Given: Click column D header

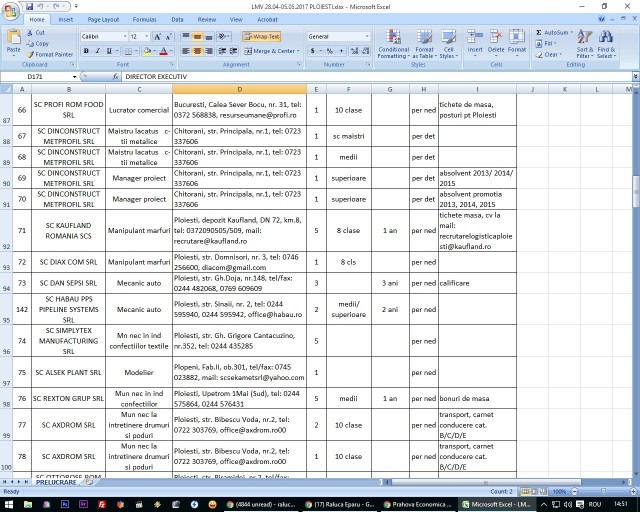Looking at the screenshot, I should pyautogui.click(x=240, y=89).
